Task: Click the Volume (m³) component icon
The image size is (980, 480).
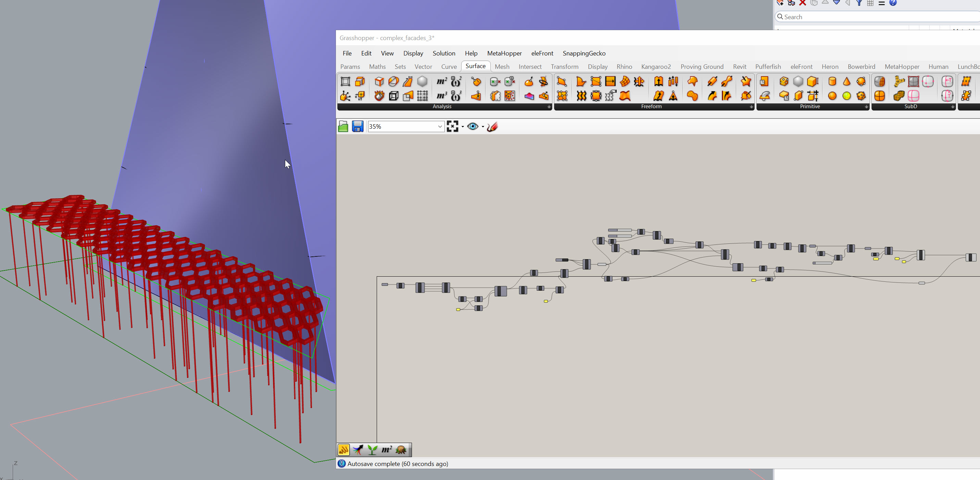Action: pyautogui.click(x=441, y=96)
